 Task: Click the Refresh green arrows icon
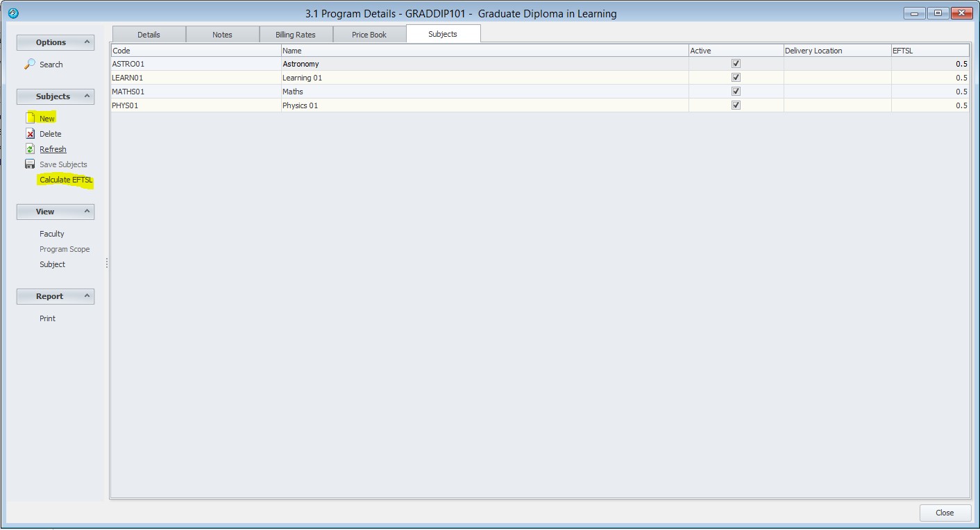[30, 149]
